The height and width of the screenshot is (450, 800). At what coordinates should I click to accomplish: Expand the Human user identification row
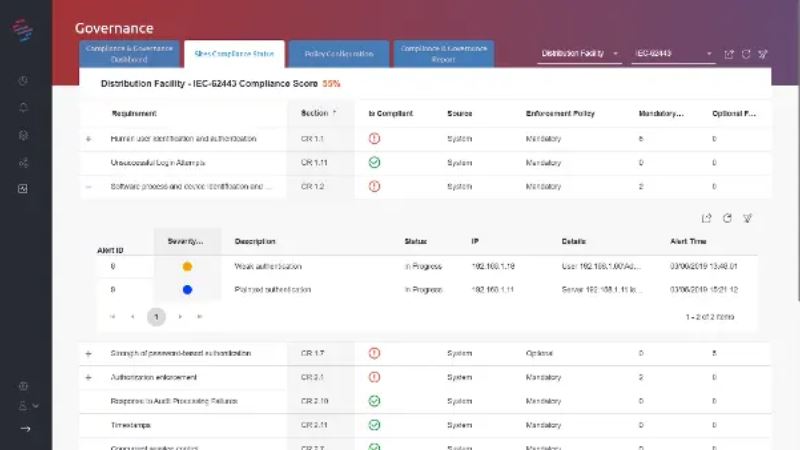(x=88, y=139)
